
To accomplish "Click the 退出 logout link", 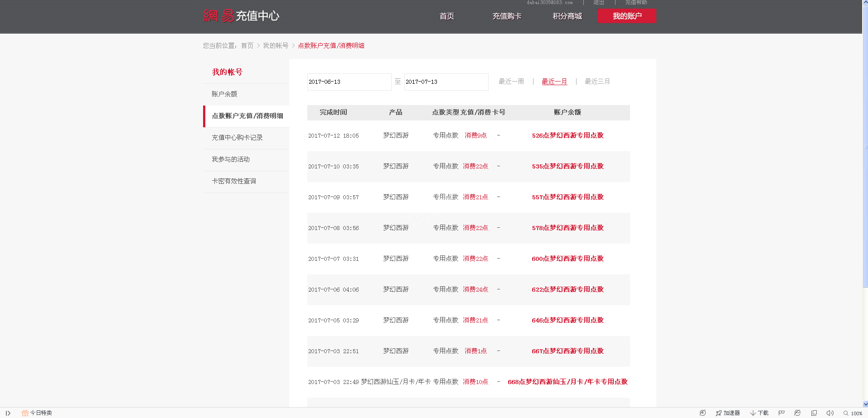I will pos(599,3).
